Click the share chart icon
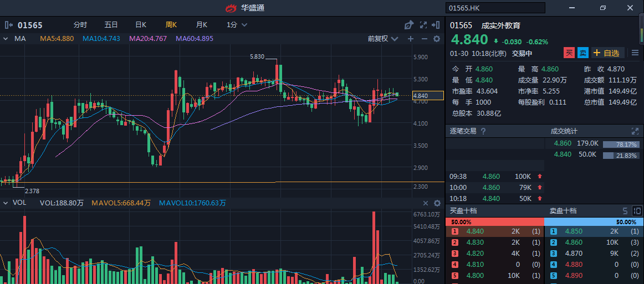Viewport: 644px width, 284px height. (x=409, y=25)
